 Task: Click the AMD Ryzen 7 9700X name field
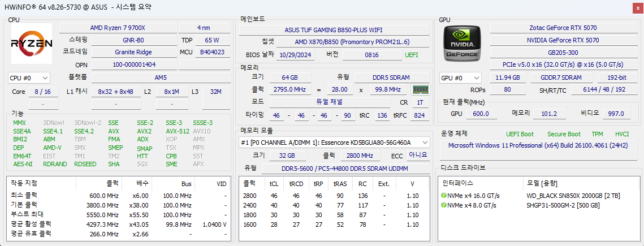point(118,28)
